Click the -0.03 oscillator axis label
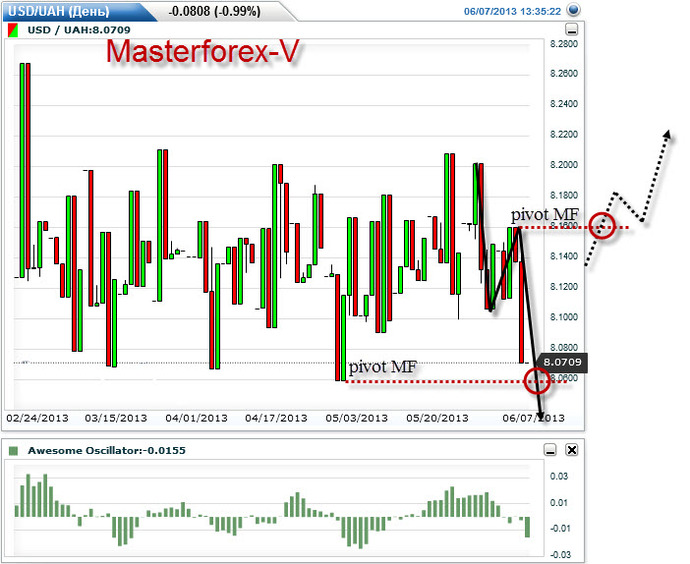 (x=559, y=555)
